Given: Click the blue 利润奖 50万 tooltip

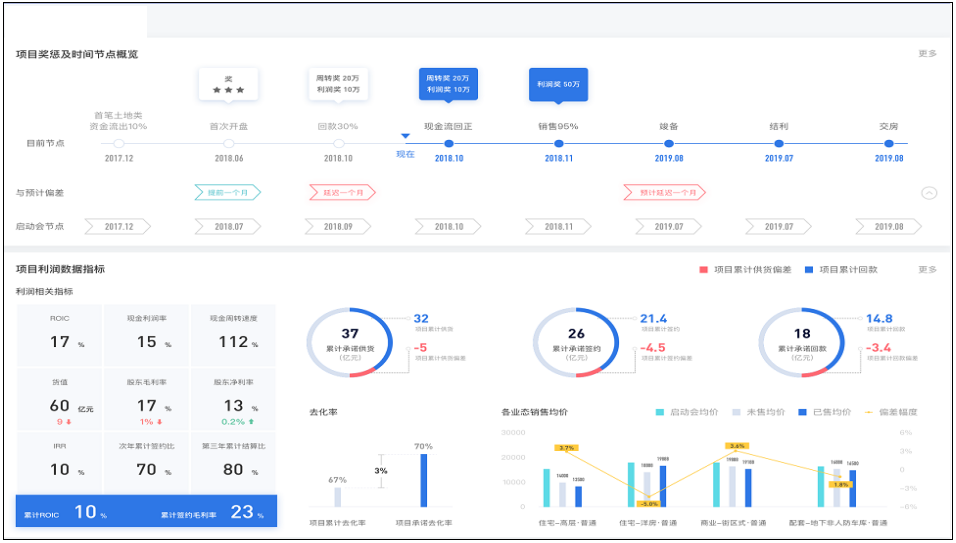Looking at the screenshot, I should (x=558, y=84).
